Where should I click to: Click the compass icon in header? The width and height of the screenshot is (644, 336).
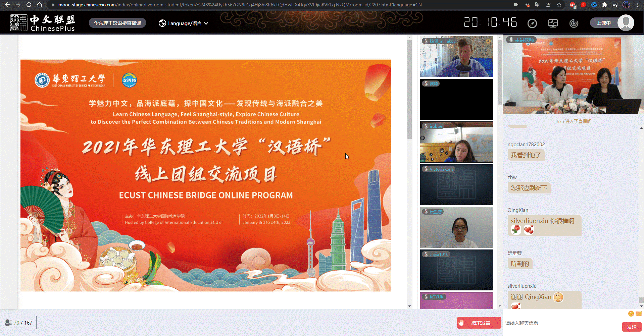pos(532,23)
